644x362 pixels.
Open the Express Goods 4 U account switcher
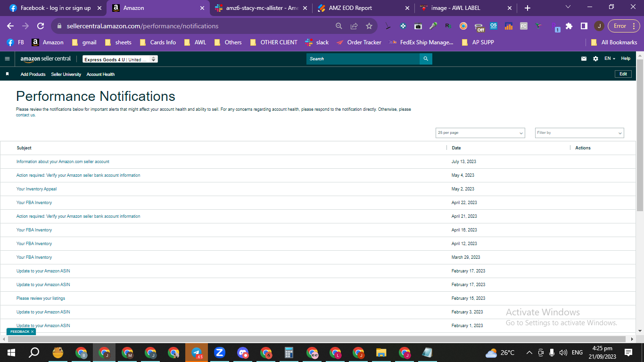pyautogui.click(x=120, y=59)
